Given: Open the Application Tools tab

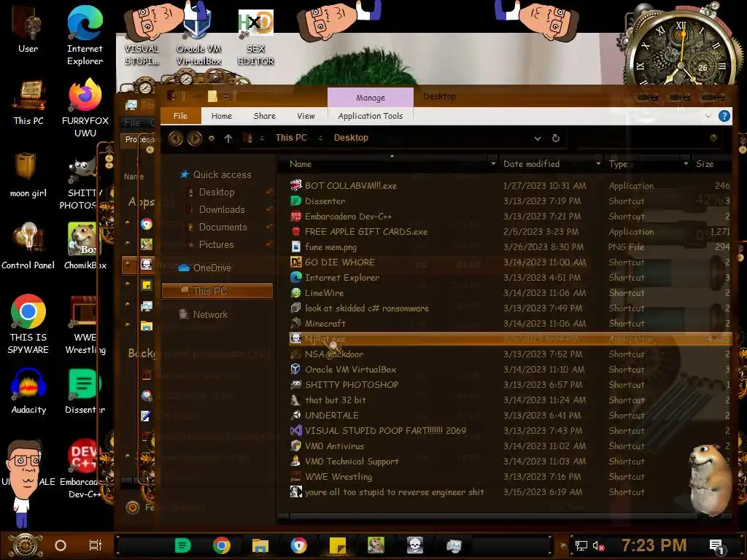Looking at the screenshot, I should [x=370, y=116].
